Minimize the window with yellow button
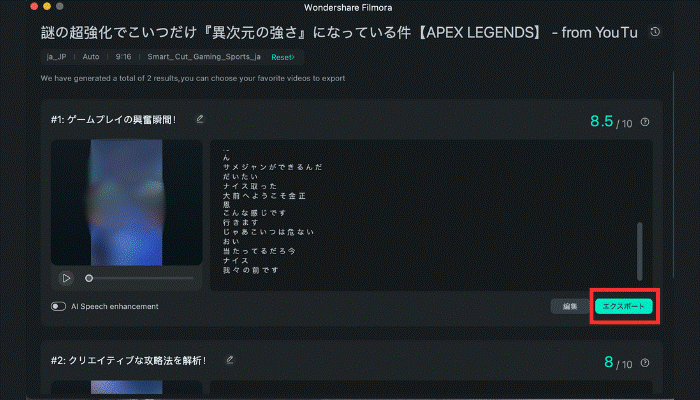700x400 pixels. coord(47,6)
